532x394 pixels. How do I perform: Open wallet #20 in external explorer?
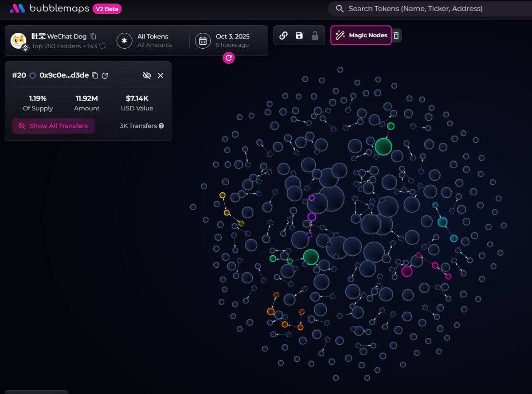tap(105, 76)
